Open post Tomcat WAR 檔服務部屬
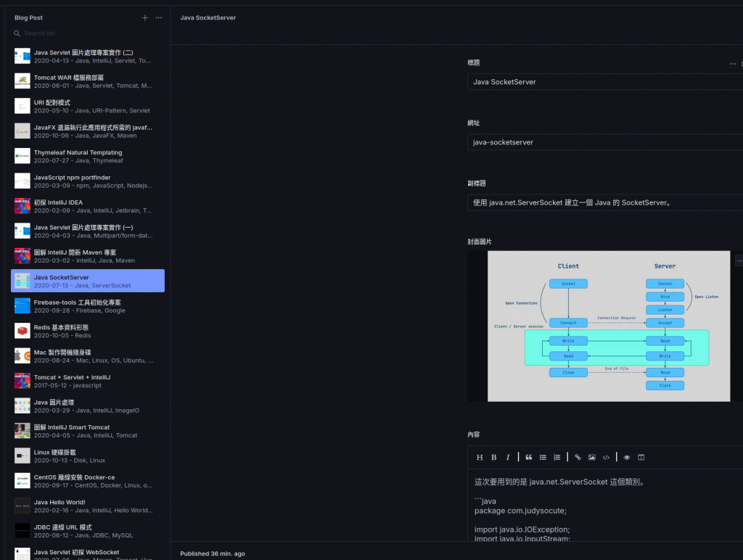The image size is (743, 560). pos(88,81)
